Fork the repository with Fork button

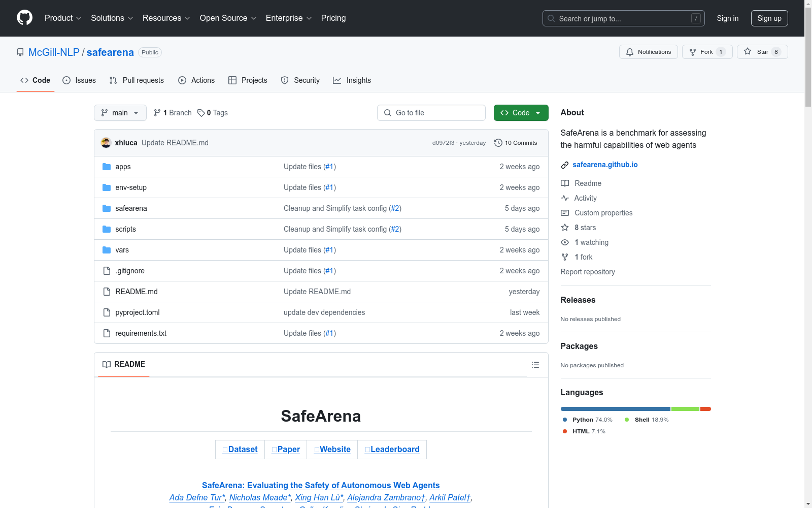pos(707,52)
